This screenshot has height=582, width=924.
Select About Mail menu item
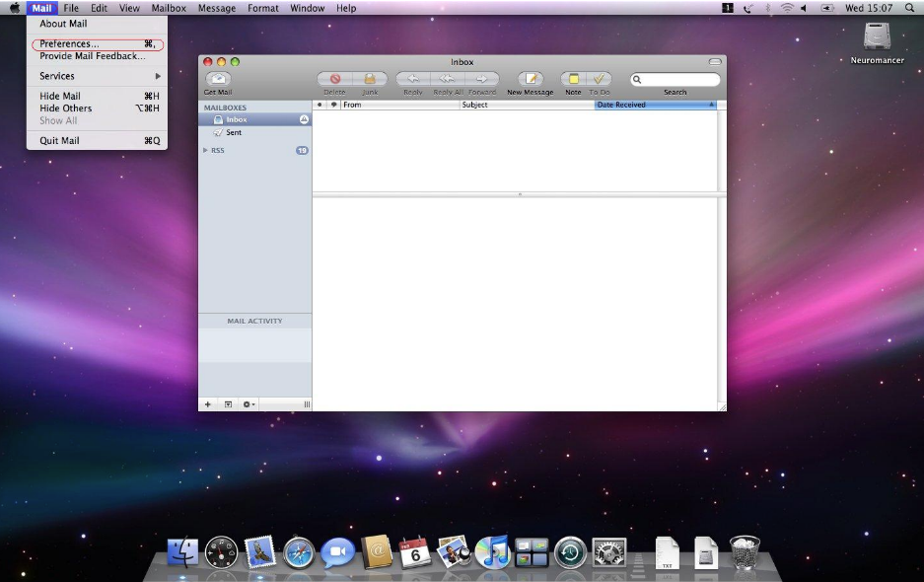(x=98, y=24)
